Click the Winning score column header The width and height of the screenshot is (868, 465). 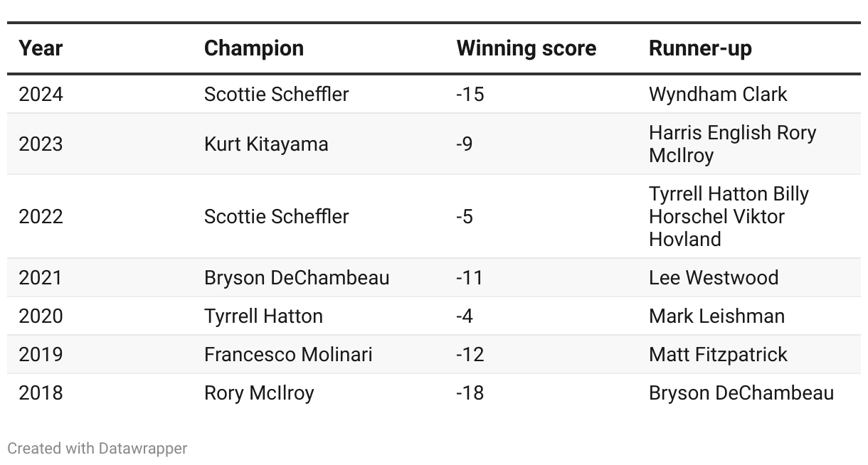[526, 48]
